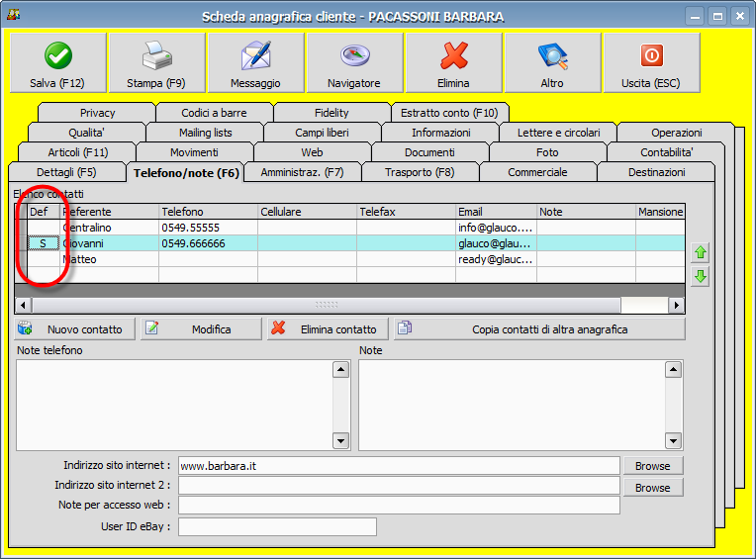
Task: Click the Uscita exit icon
Action: pos(651,55)
